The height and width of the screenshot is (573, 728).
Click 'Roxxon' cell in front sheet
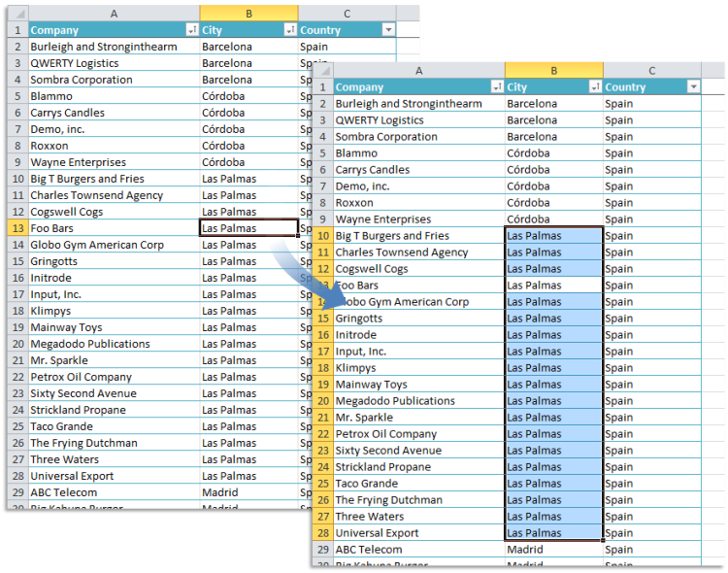(x=418, y=203)
